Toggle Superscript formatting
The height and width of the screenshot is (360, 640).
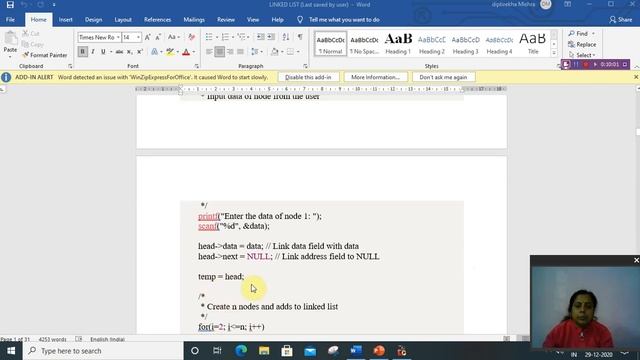pyautogui.click(x=140, y=52)
